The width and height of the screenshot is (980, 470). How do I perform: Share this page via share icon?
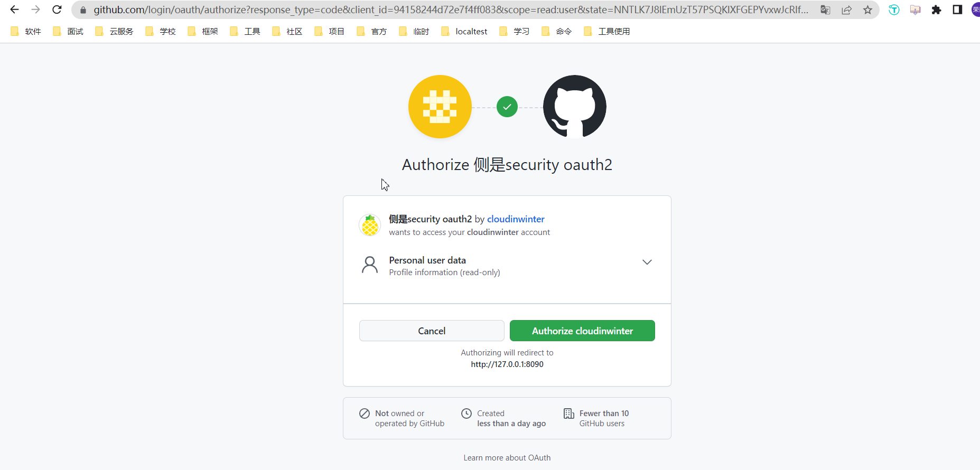847,10
